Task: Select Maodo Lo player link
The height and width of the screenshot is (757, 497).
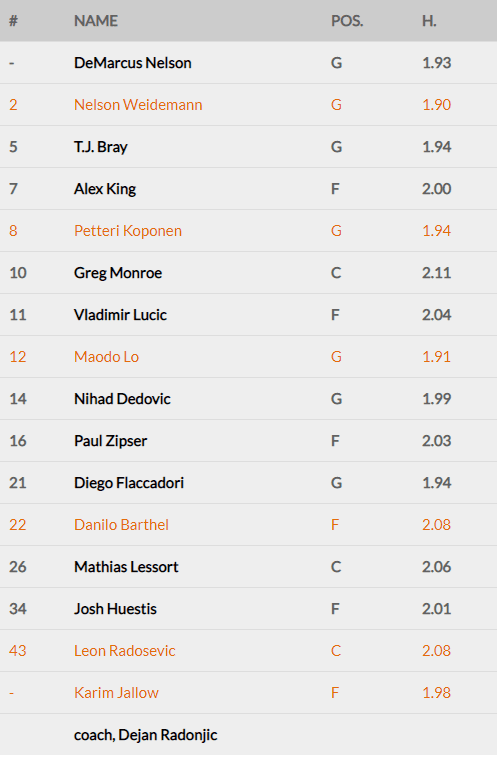Action: (x=106, y=357)
